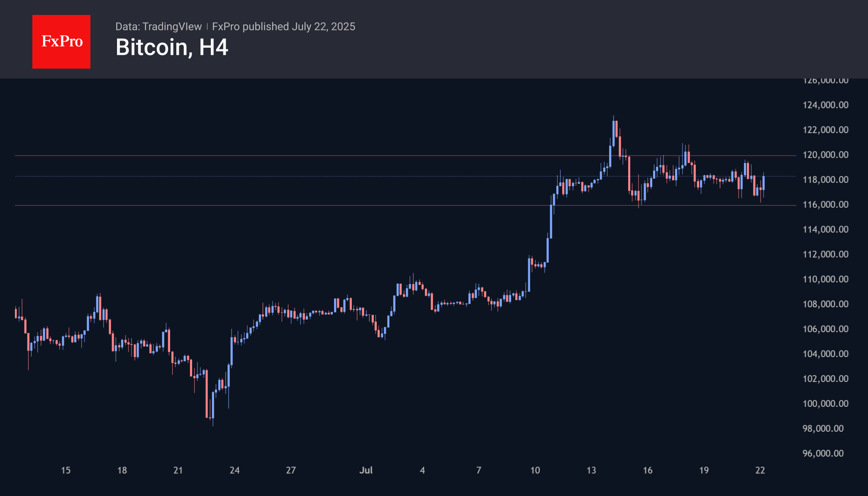Select the 120,000.00 price axis label
The image size is (868, 496).
coord(825,155)
